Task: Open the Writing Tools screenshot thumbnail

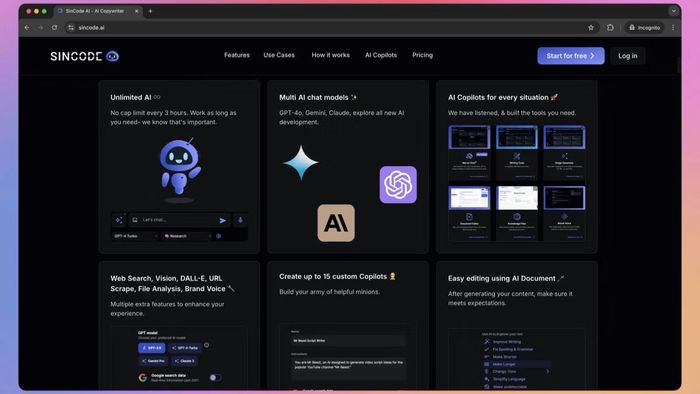Action: (517, 137)
